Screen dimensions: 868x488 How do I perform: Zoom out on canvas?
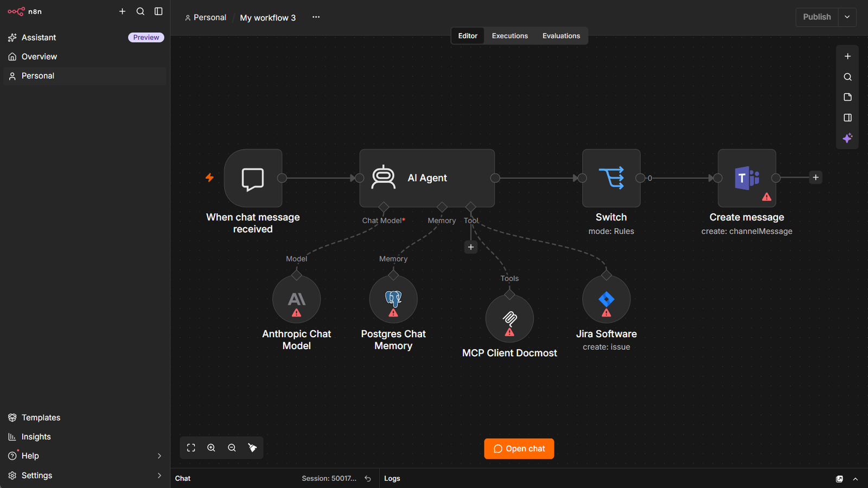point(232,448)
